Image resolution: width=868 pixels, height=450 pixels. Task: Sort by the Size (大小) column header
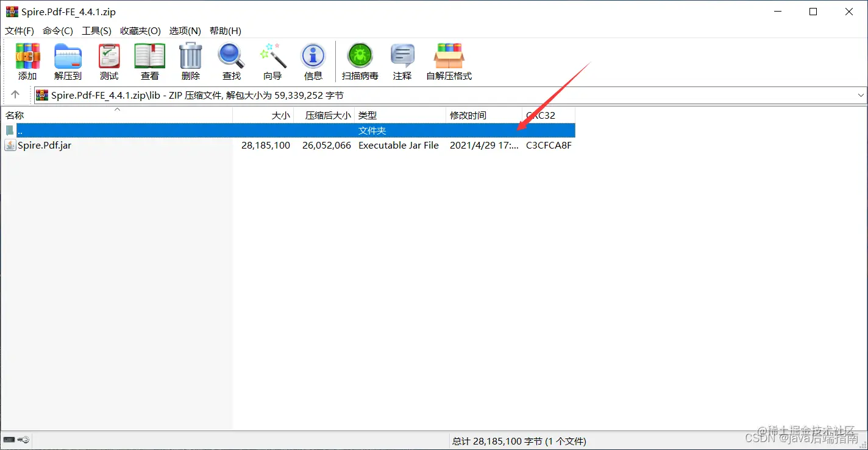coord(263,115)
